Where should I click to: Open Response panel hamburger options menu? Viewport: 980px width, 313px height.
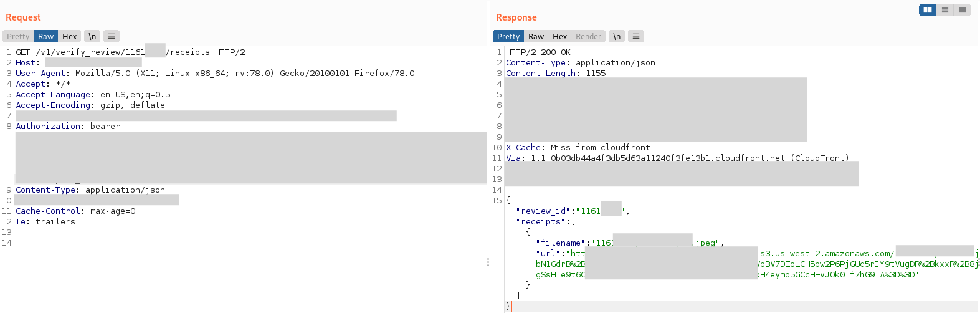click(x=635, y=37)
